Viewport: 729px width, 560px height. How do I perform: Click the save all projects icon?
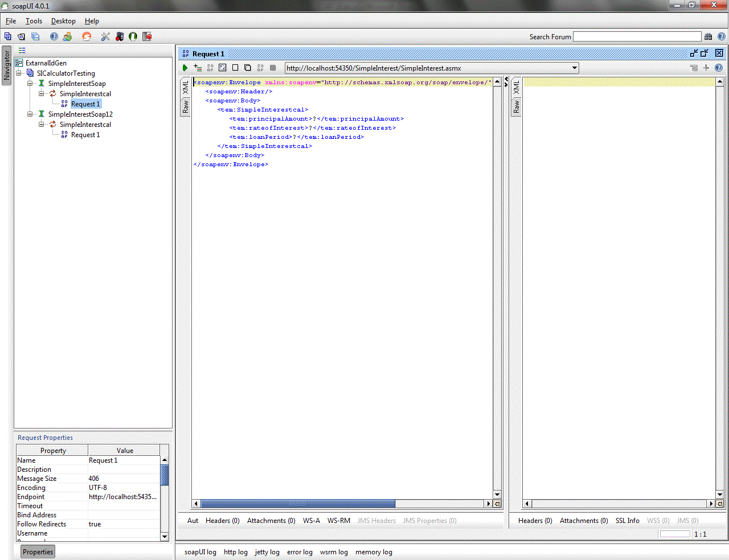(35, 36)
